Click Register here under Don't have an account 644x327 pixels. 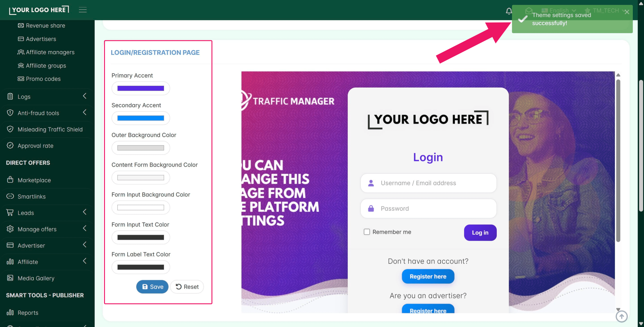coord(428,276)
